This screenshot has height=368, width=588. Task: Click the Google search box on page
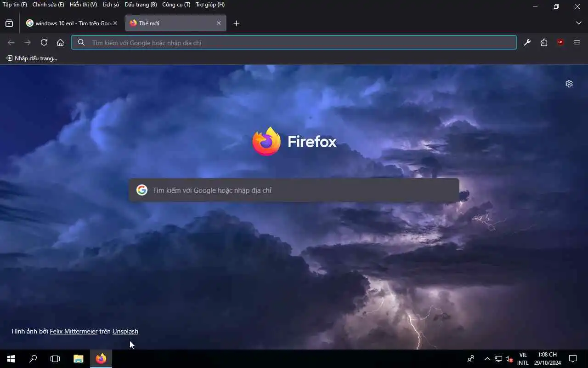(x=294, y=190)
